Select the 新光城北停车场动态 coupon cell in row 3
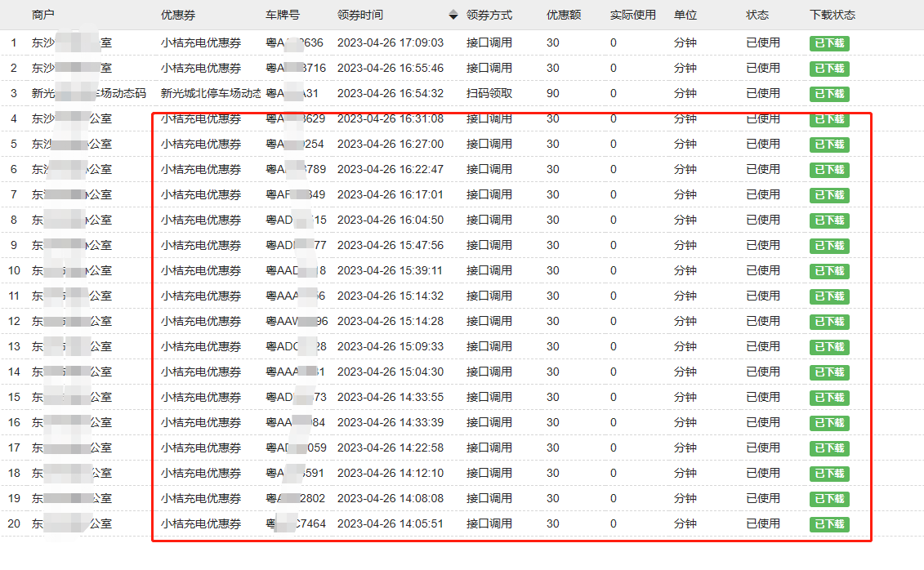The height and width of the screenshot is (570, 924). (211, 94)
